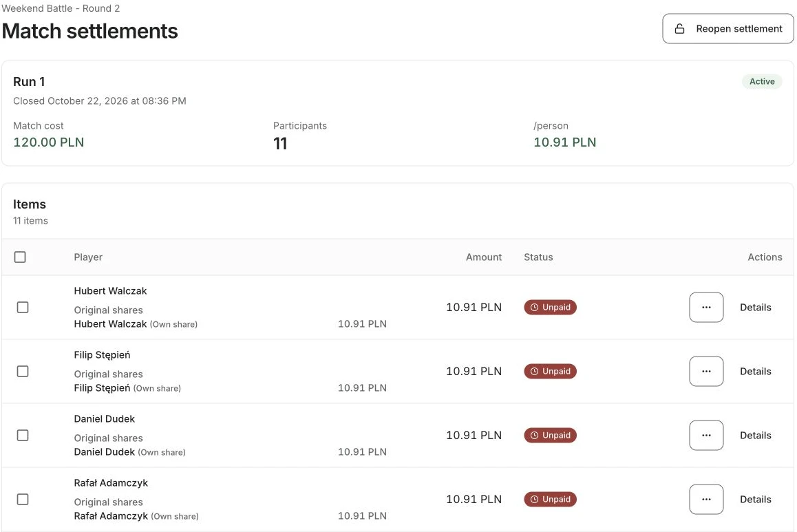Image resolution: width=797 pixels, height=532 pixels.
Task: Mark Rafał Adamczyk's row checkbox
Action: point(23,500)
